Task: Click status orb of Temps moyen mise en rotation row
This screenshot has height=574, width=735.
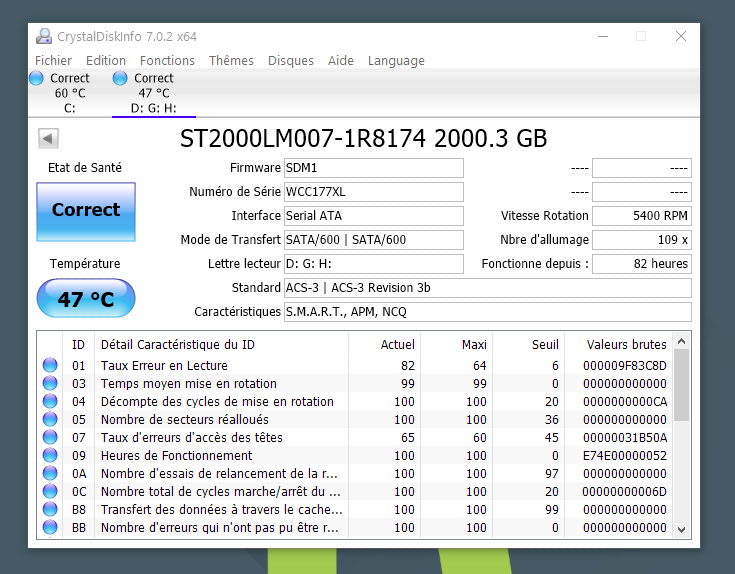Action: 50,383
